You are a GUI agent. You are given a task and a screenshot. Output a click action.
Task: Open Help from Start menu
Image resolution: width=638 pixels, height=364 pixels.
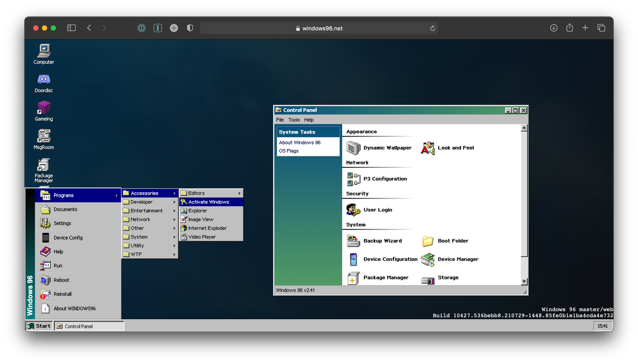[78, 252]
